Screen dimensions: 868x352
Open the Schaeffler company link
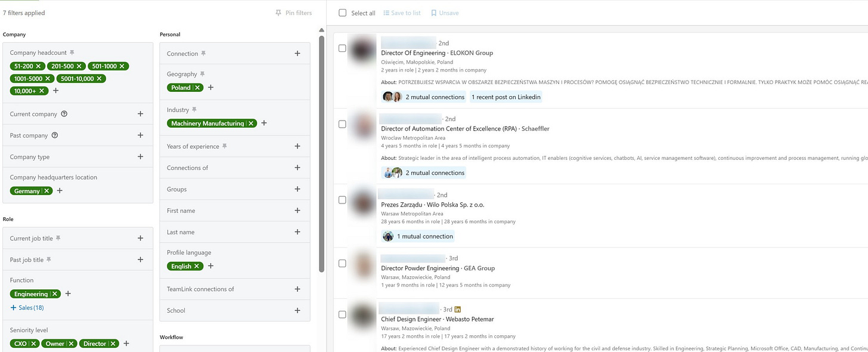535,128
